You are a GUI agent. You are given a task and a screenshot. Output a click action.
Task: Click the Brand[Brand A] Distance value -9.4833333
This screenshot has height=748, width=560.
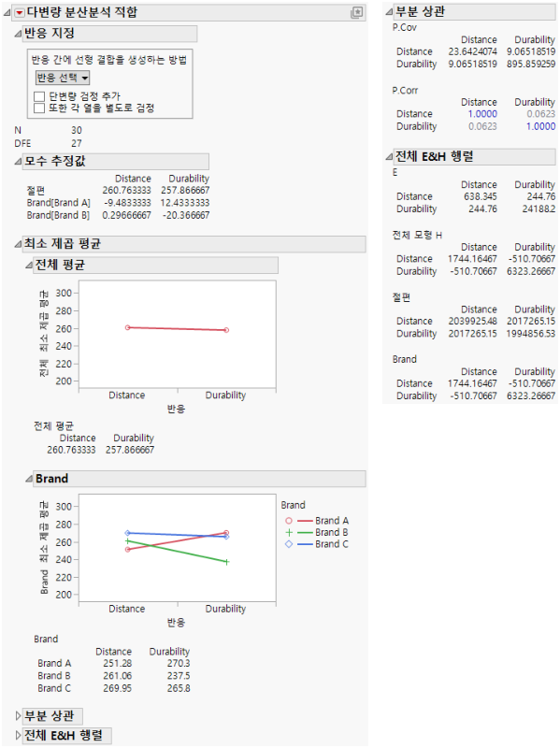[x=127, y=203]
